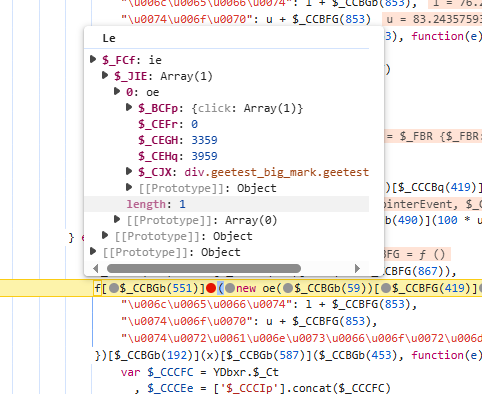
Task: Click the popup scrollbar right arrow
Action: pos(357,268)
